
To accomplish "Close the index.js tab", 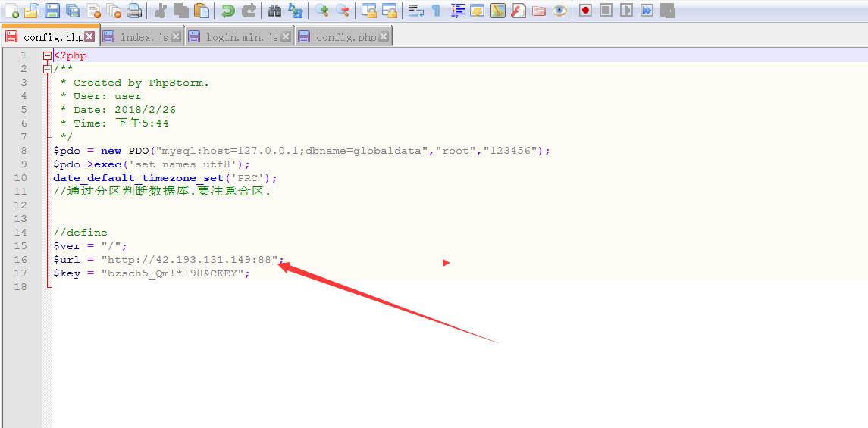I will click(176, 36).
